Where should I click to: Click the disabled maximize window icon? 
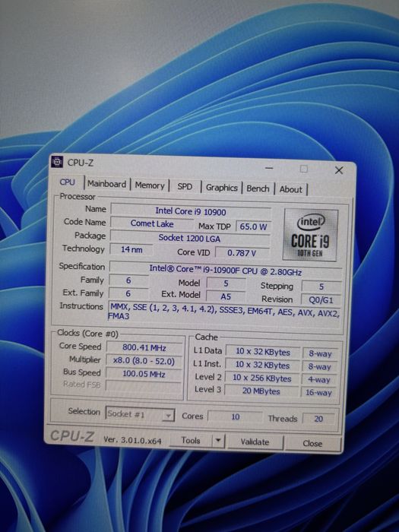[304, 169]
